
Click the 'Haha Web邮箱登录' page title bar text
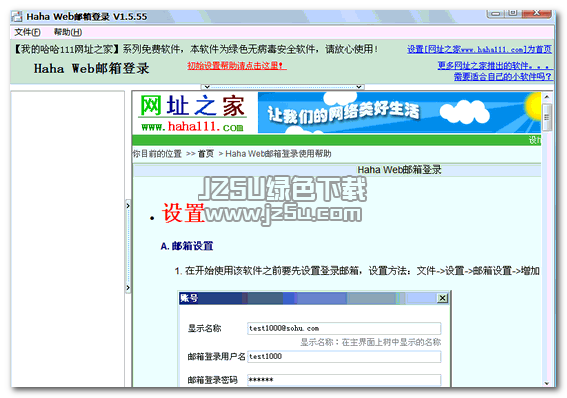[399, 170]
